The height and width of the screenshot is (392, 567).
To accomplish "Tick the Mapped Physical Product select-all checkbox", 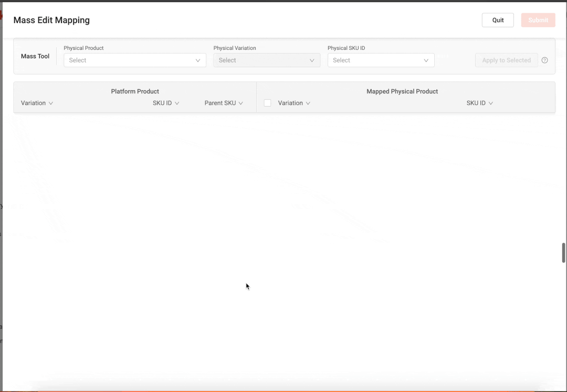I will pos(268,103).
